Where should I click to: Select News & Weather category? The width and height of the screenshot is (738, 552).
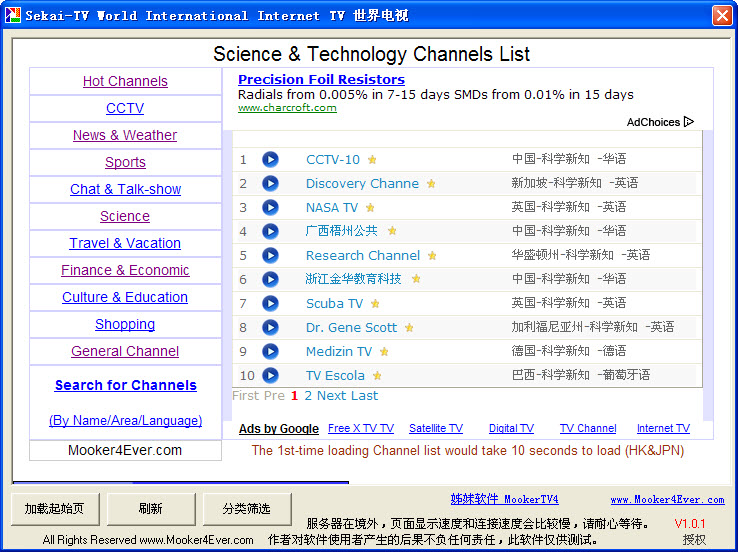[125, 135]
